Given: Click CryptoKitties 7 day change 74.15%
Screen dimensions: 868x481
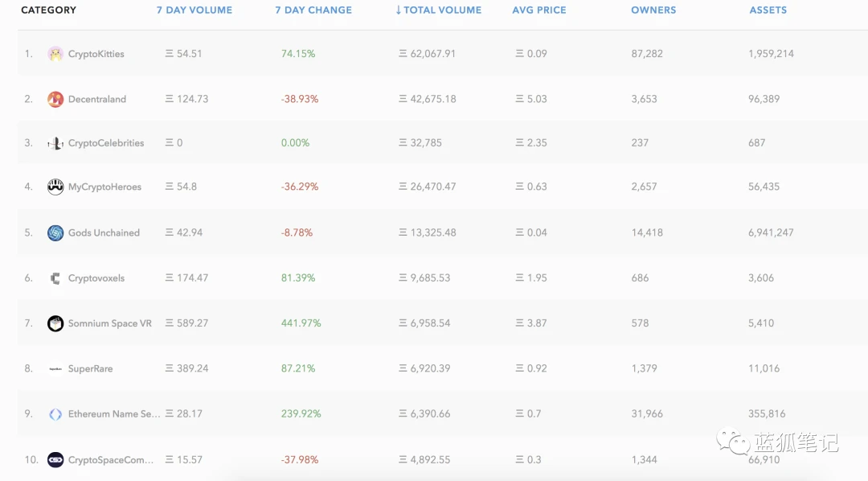Looking at the screenshot, I should [298, 54].
